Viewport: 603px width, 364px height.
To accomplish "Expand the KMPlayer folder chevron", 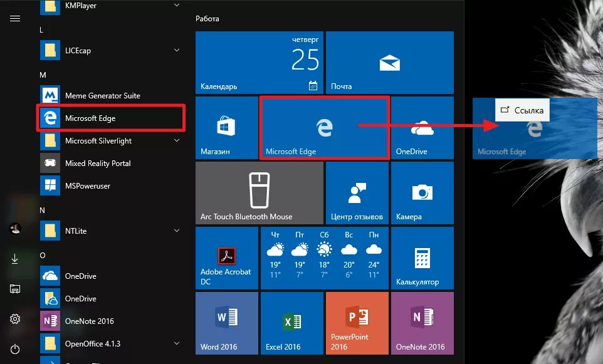I will pos(177,5).
